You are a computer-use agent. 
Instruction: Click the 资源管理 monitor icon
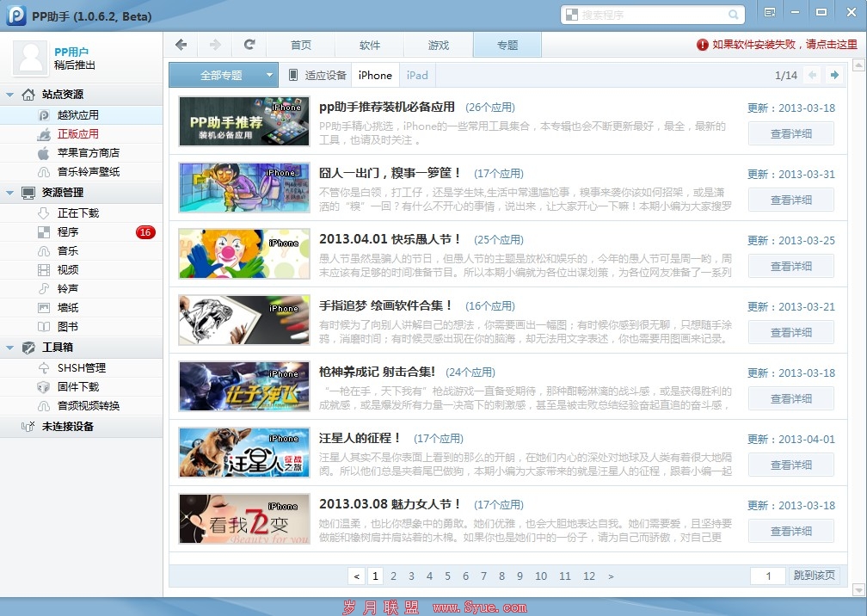(x=28, y=193)
